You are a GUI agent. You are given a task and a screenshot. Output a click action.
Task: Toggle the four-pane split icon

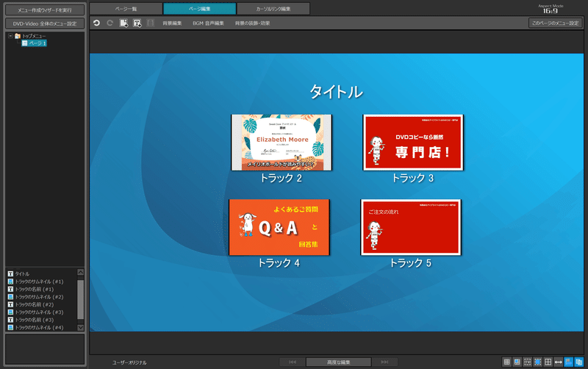tap(548, 362)
